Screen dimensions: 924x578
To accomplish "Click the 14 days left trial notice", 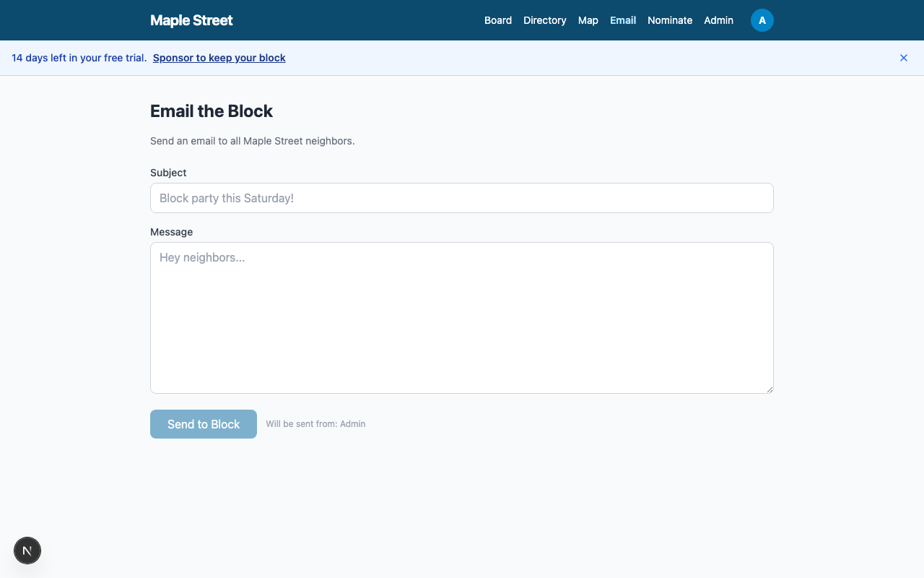I will click(79, 58).
